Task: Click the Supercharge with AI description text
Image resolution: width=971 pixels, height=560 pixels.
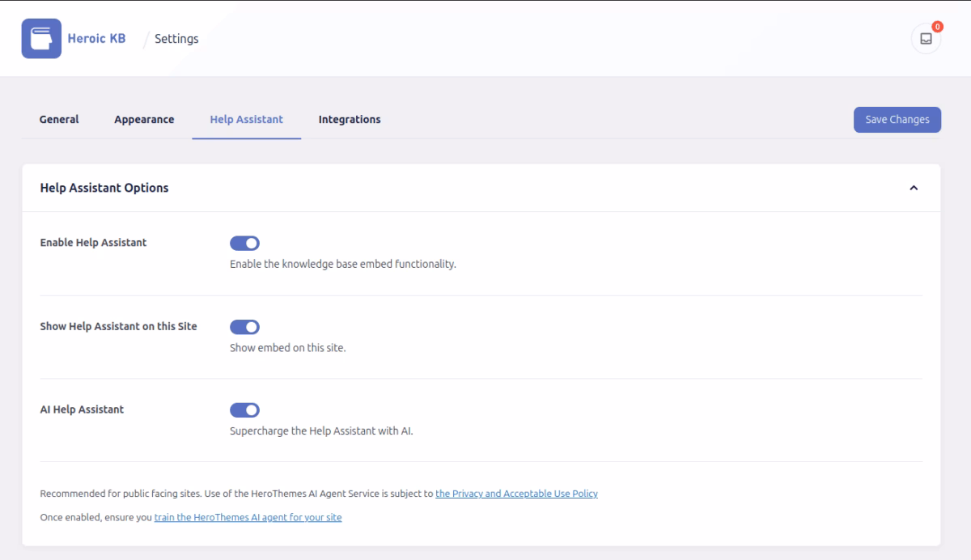Action: pos(322,430)
